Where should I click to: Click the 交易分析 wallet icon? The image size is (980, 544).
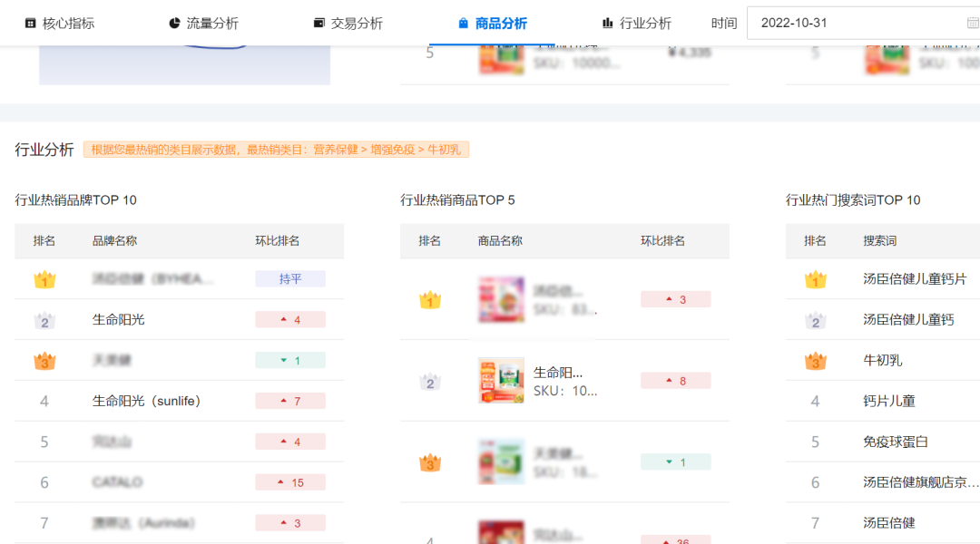point(318,23)
